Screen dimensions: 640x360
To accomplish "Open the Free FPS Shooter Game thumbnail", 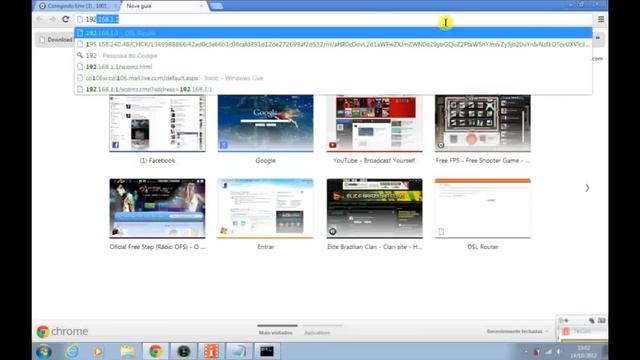I will [x=482, y=123].
